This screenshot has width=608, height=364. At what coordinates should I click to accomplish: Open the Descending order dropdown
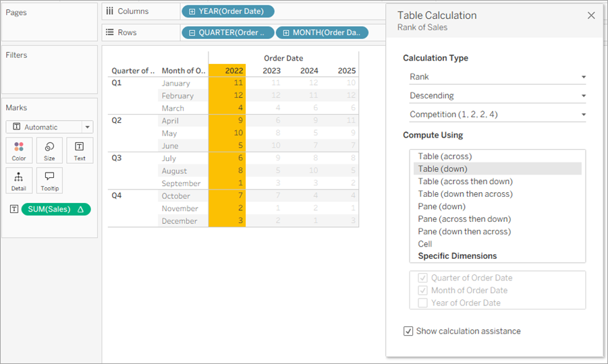click(x=497, y=96)
